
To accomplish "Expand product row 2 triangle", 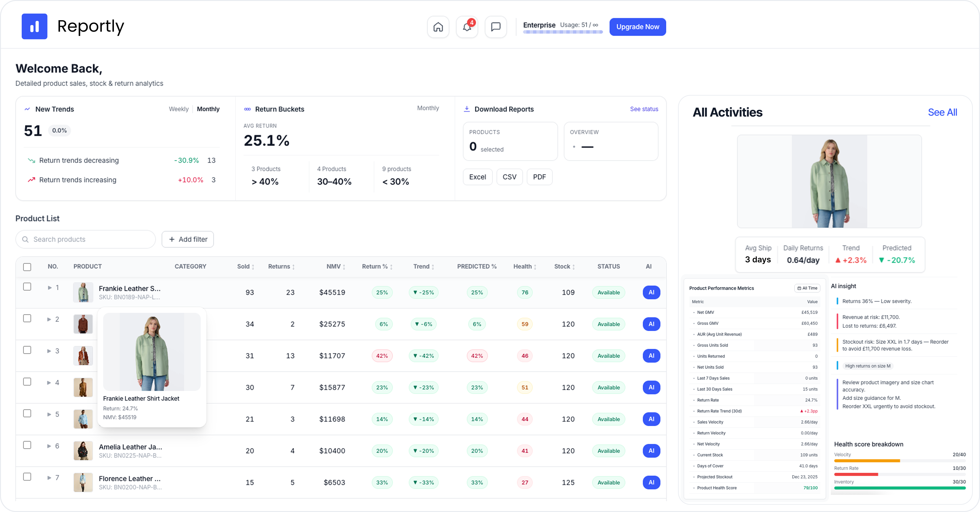I will tap(49, 319).
